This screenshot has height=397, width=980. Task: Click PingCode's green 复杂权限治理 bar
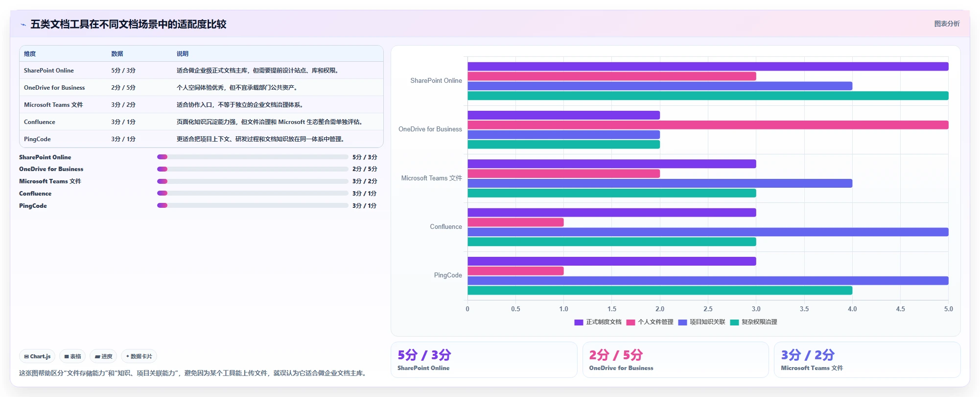(x=660, y=291)
